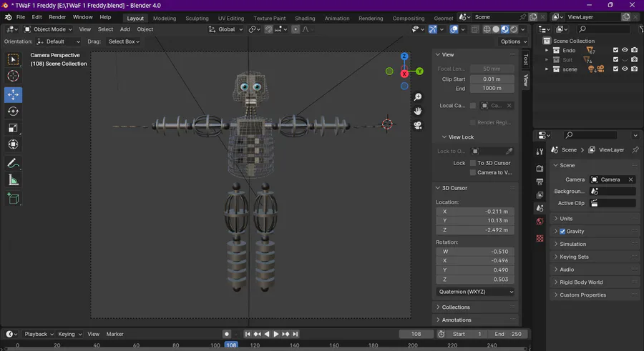The image size is (644, 351).
Task: Toggle Local Camera checkbox
Action: coord(473,106)
